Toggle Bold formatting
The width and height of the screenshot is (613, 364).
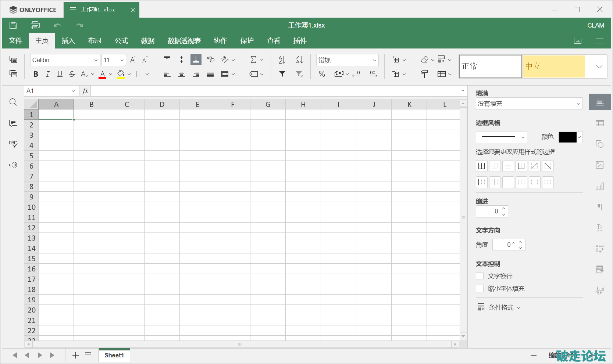[36, 74]
